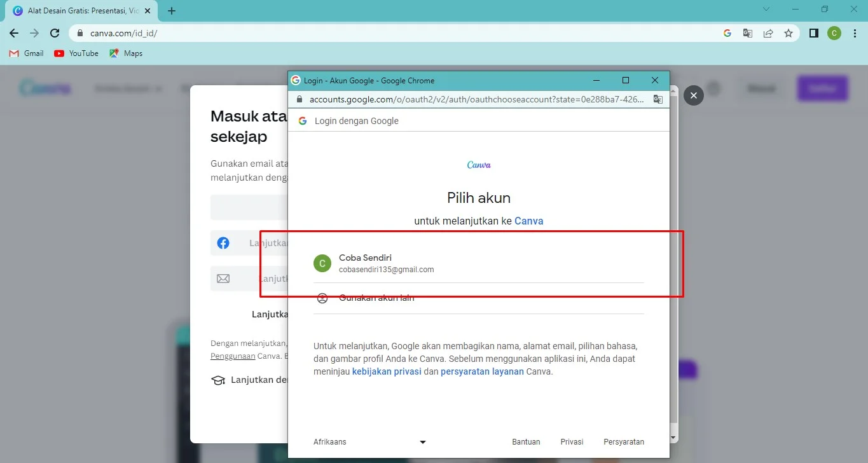Click the translate page icon in main address bar

[x=748, y=33]
